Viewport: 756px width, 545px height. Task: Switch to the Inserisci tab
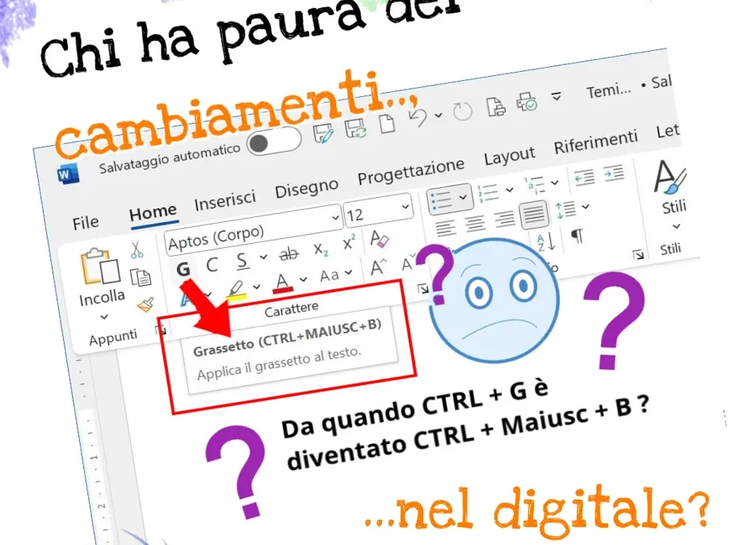point(225,200)
